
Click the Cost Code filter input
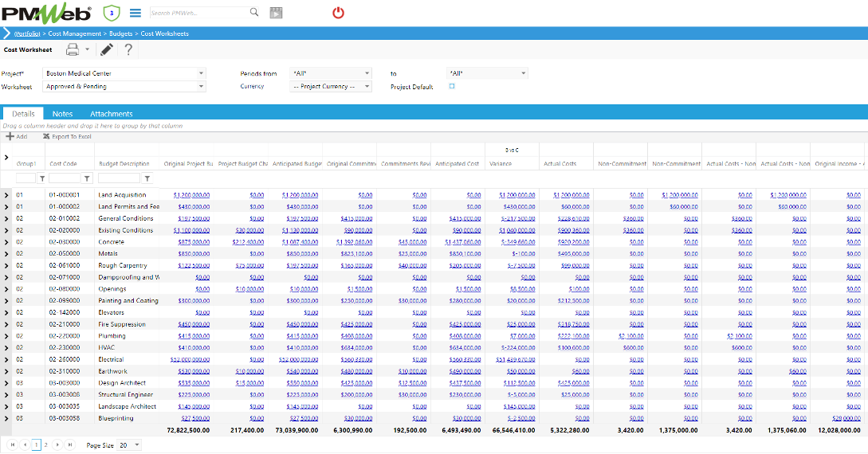65,178
